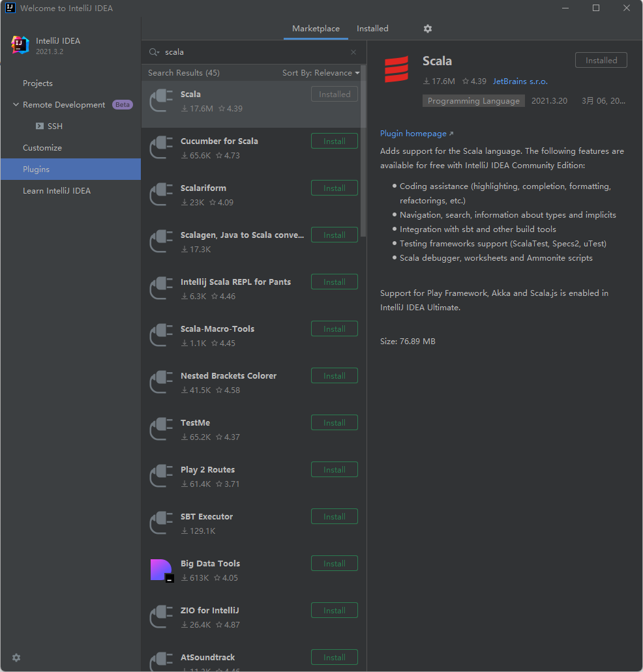This screenshot has width=643, height=672.
Task: Click the Play 2 Routes plugin icon
Action: [161, 476]
